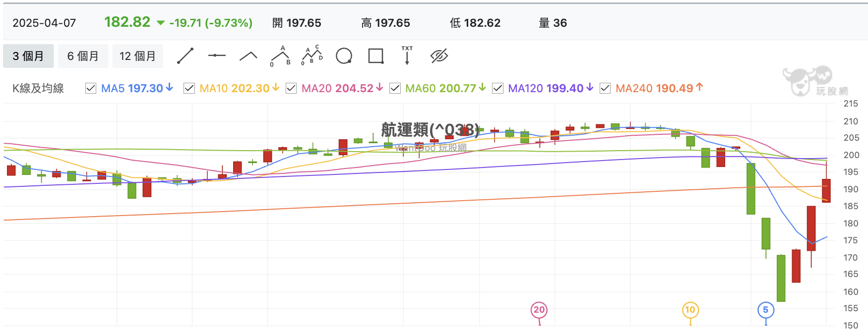Screen dimensions: 868x334
Task: Uncheck the MA20 moving average checkbox
Action: (x=291, y=88)
